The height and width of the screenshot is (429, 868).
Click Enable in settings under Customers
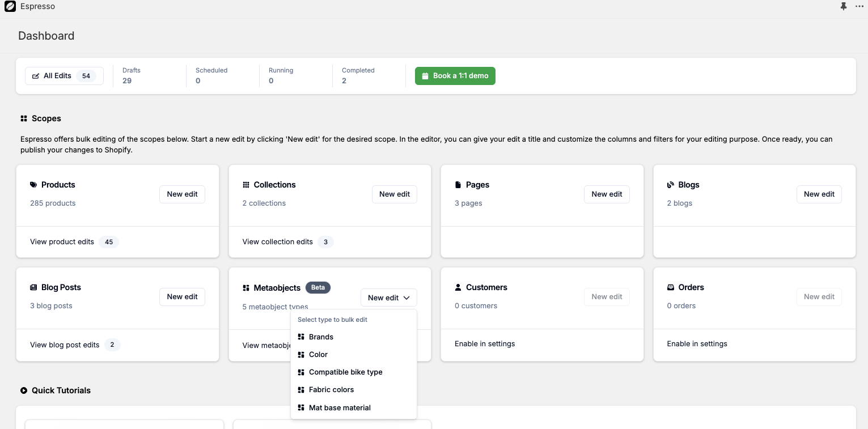click(x=485, y=343)
